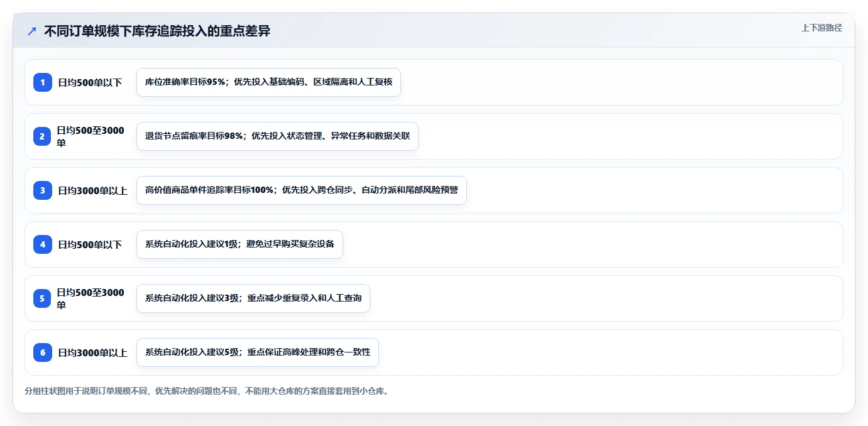Open the 系统自动化投入建议1级 description box
Image resolution: width=868 pixels, height=426 pixels.
(x=239, y=244)
